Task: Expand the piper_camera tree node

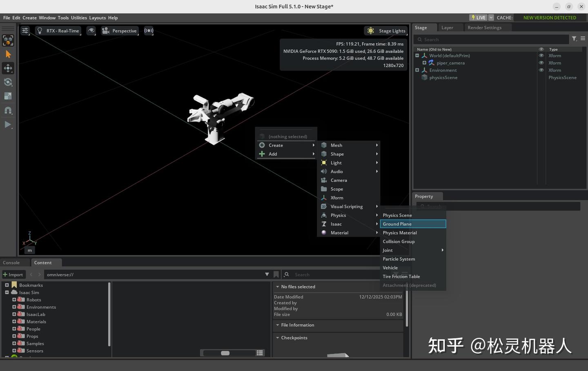Action: [x=425, y=63]
